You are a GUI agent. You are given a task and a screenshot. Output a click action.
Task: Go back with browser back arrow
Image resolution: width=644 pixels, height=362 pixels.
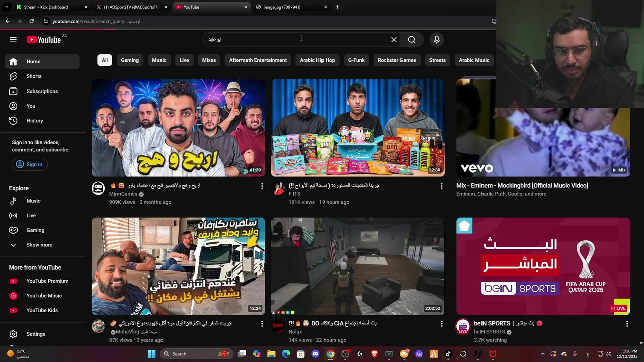click(7, 21)
